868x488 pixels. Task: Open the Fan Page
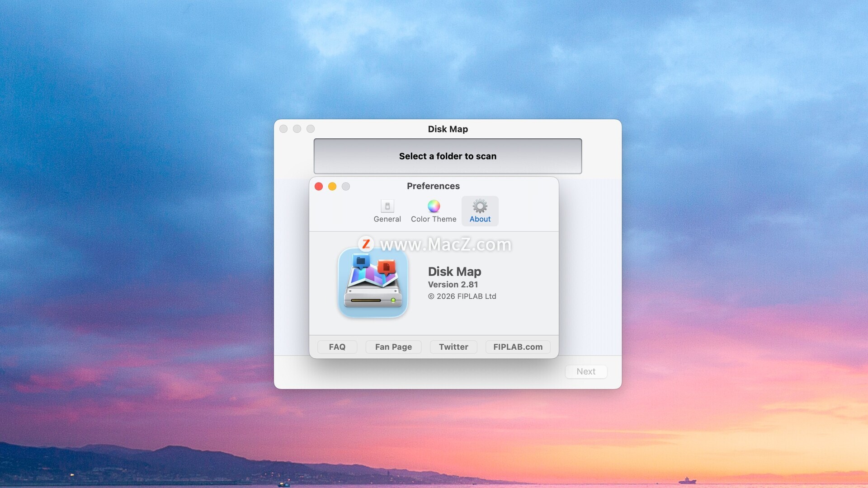pos(393,347)
